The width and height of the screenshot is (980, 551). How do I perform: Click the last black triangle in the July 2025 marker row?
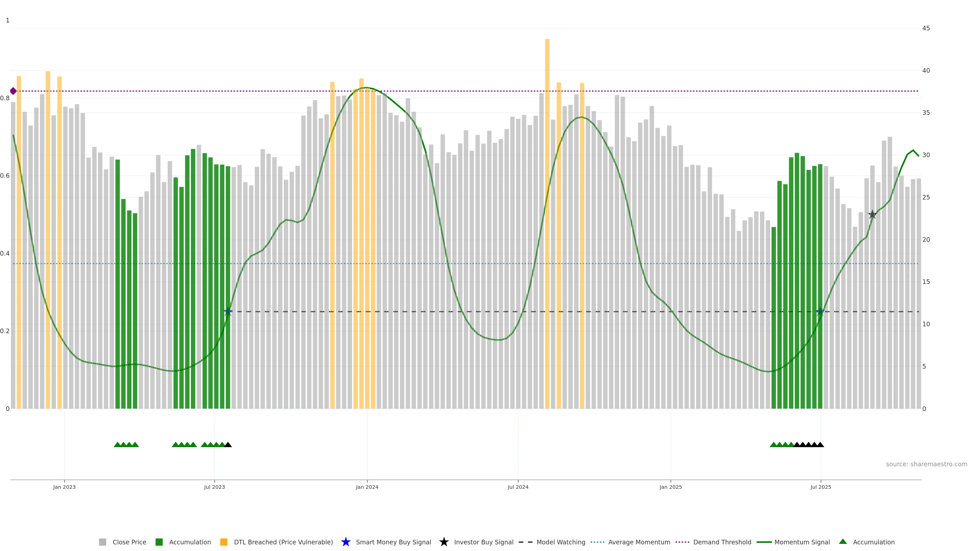(x=820, y=445)
